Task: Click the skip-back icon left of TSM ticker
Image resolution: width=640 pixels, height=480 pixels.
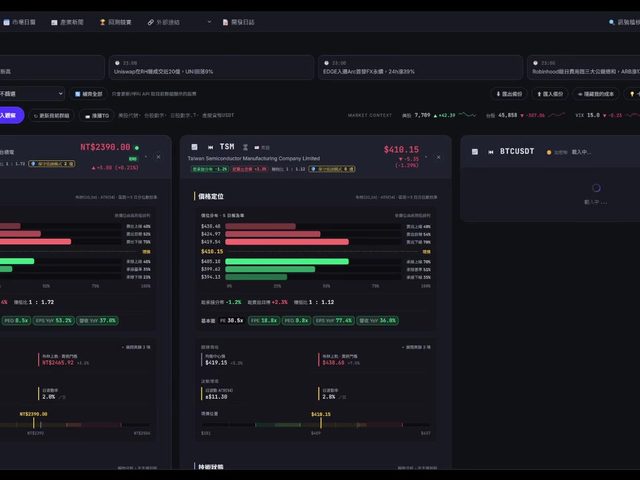Action: 210,147
